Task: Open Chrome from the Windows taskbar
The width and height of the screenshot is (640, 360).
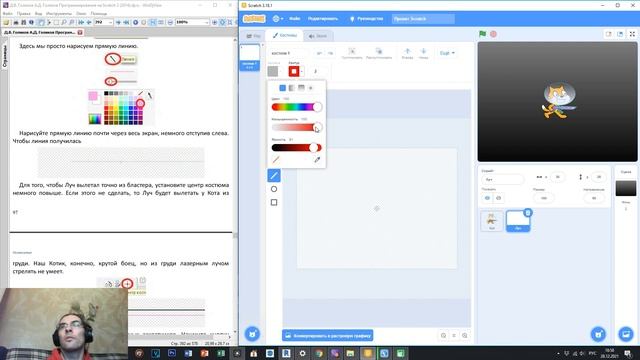Action: click(x=319, y=353)
